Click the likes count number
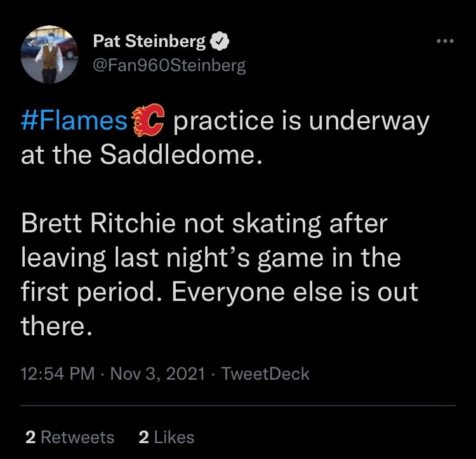 tap(144, 437)
